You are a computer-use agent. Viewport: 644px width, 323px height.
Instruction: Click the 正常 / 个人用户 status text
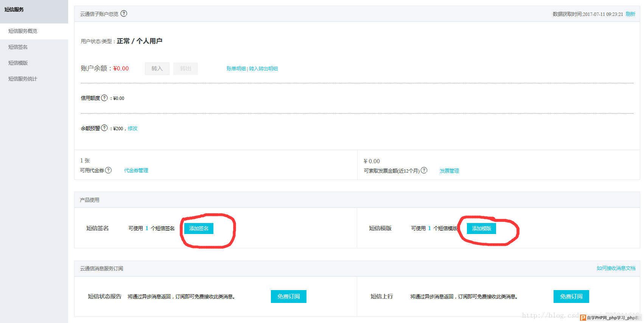click(x=140, y=41)
